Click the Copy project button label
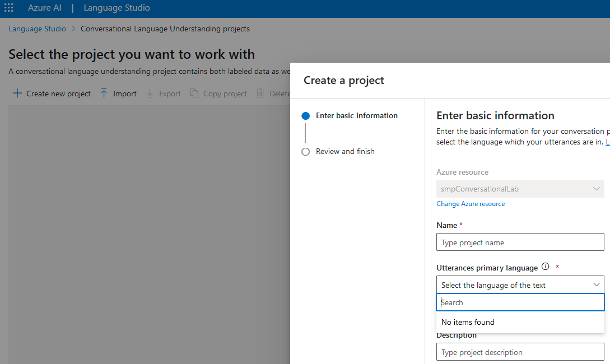610x364 pixels. pyautogui.click(x=225, y=94)
